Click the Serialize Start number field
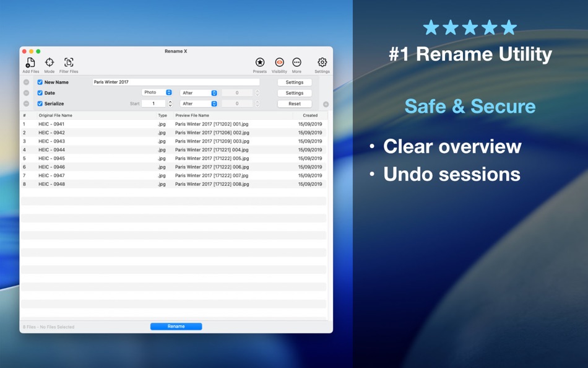The image size is (588, 368). point(153,103)
